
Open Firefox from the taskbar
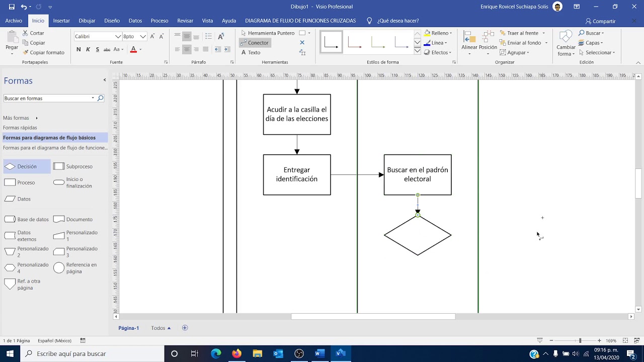[236, 353]
